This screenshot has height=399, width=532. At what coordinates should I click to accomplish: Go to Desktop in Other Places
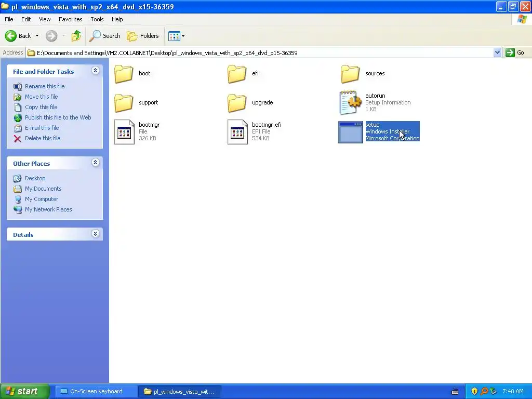coord(35,178)
